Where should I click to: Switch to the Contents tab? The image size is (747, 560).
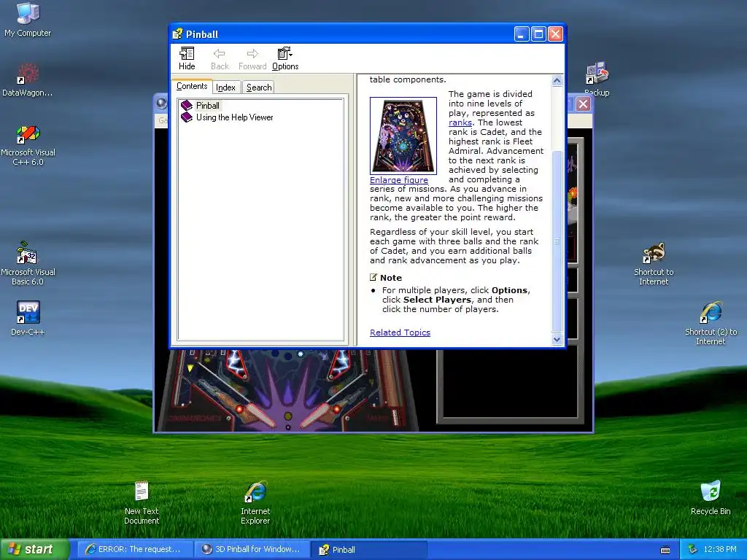(192, 86)
